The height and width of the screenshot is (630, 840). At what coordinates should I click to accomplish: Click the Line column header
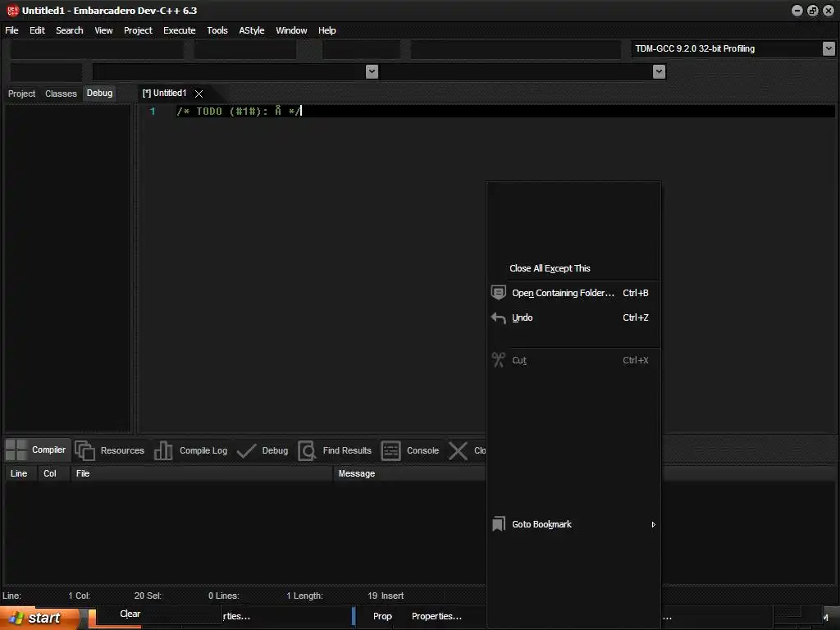pos(21,473)
